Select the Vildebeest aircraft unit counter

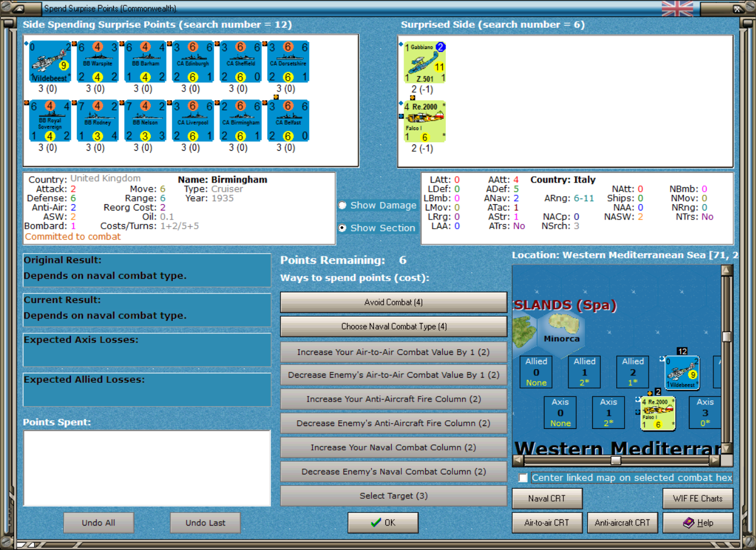click(x=50, y=61)
